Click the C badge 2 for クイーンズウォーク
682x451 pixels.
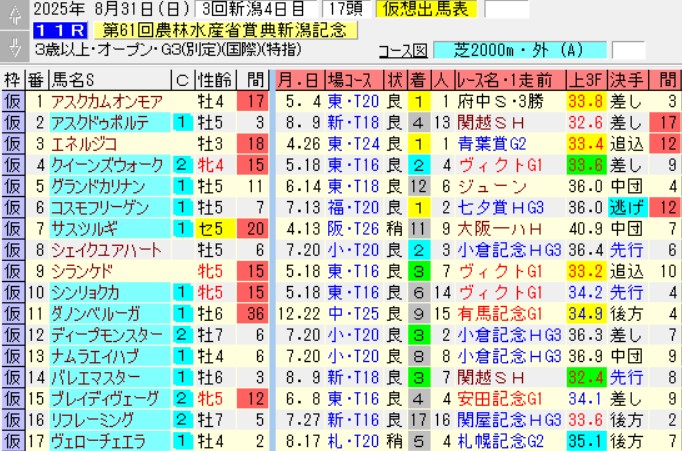[182, 165]
